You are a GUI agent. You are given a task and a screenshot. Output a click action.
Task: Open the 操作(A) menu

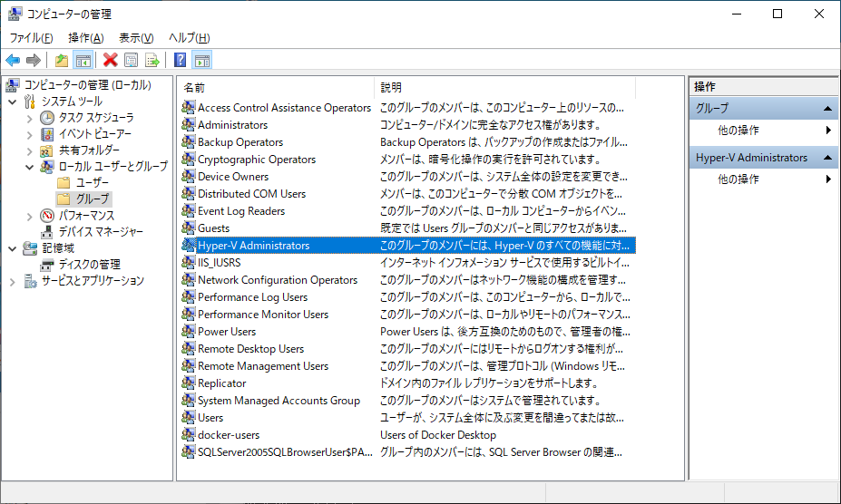pyautogui.click(x=86, y=38)
